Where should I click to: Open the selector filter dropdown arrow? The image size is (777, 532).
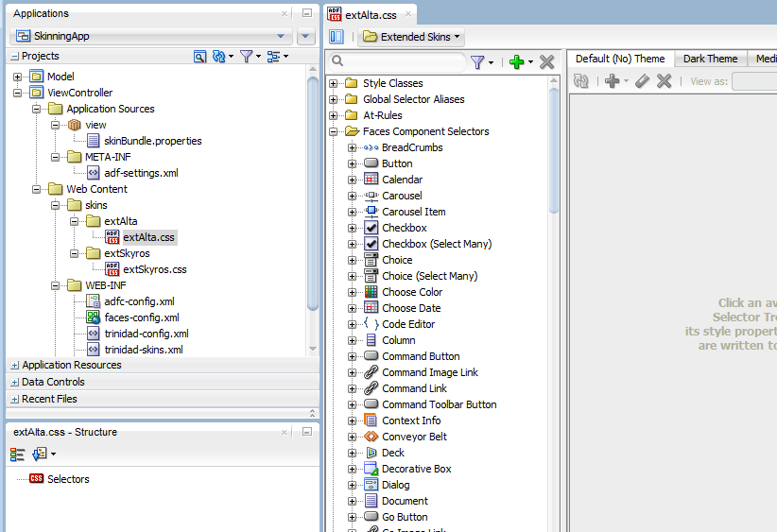(492, 62)
